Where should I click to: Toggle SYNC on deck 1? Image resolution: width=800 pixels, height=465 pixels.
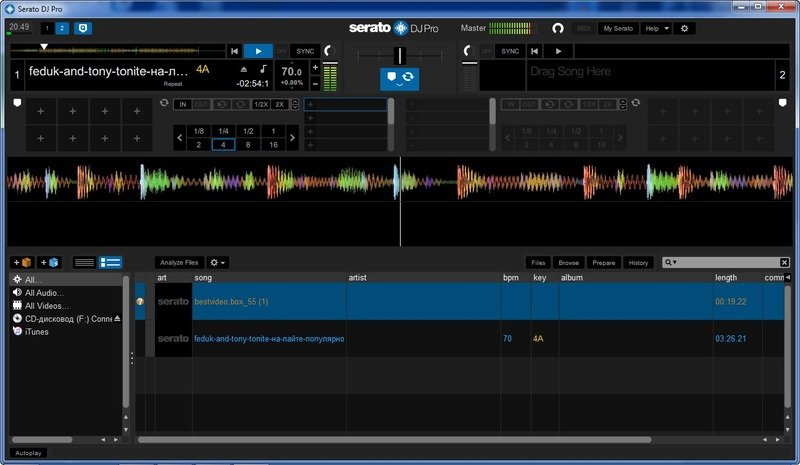pyautogui.click(x=305, y=50)
